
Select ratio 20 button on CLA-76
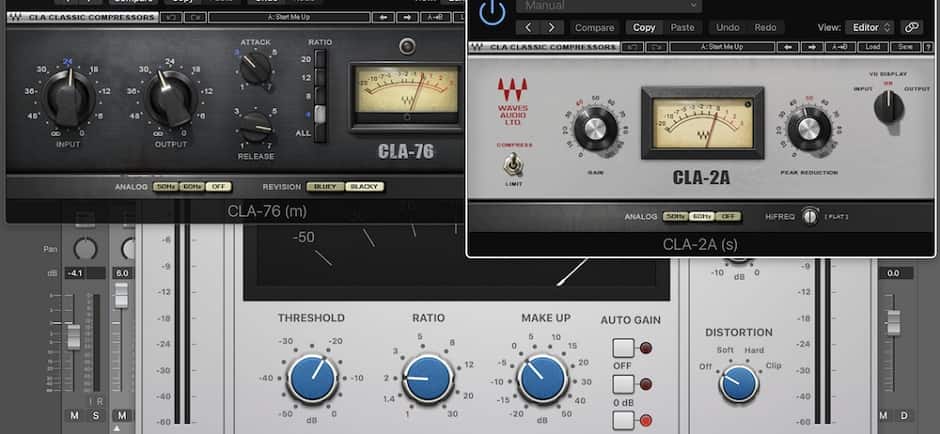pyautogui.click(x=320, y=59)
